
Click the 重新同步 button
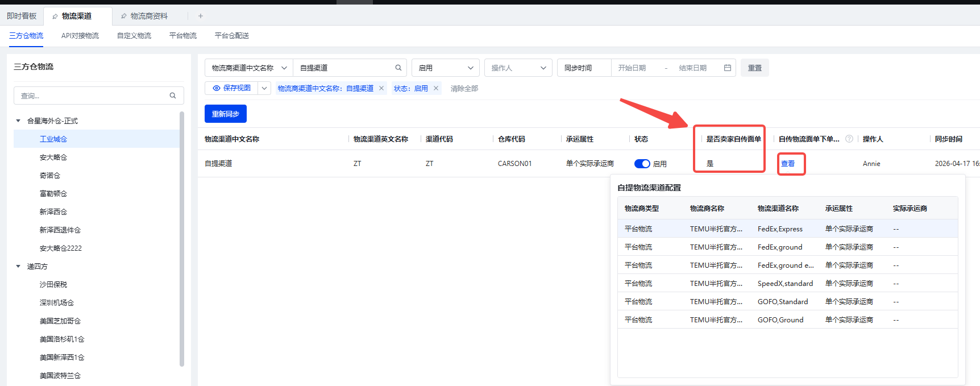(226, 114)
